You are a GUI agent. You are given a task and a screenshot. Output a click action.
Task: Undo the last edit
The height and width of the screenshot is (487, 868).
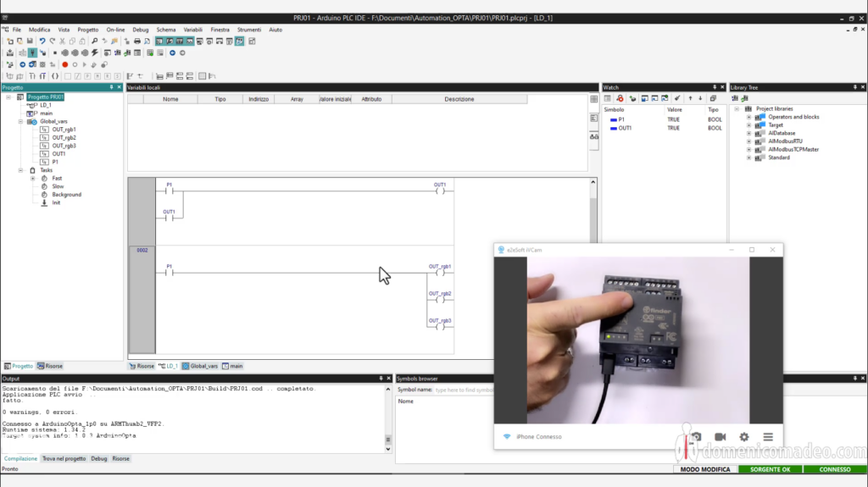[42, 41]
